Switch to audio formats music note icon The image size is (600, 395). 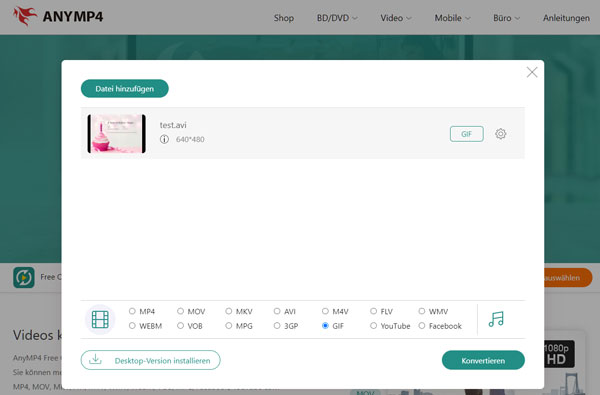point(496,319)
